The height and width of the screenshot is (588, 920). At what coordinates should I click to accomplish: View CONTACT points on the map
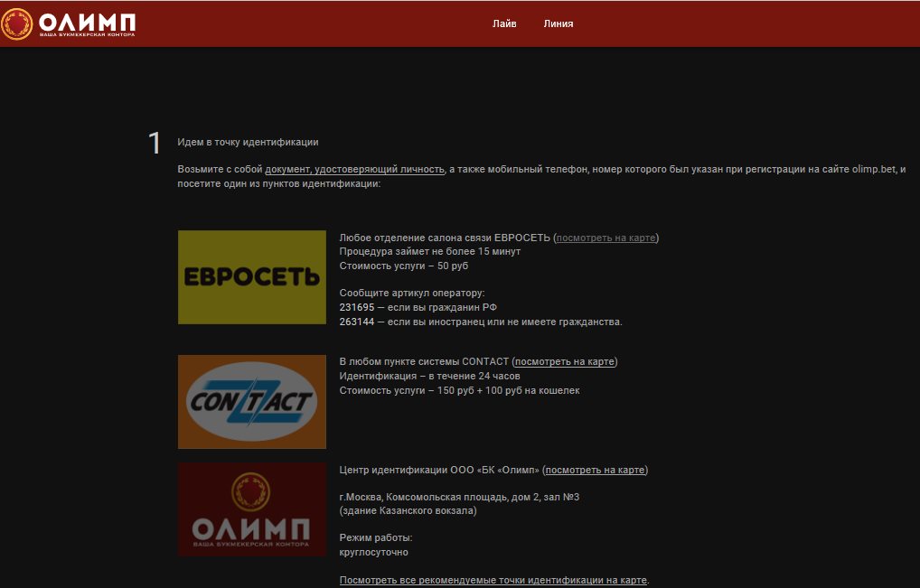coord(565,361)
